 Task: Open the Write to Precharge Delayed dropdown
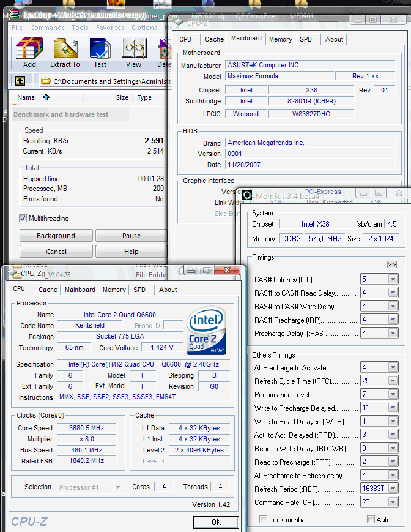(393, 408)
